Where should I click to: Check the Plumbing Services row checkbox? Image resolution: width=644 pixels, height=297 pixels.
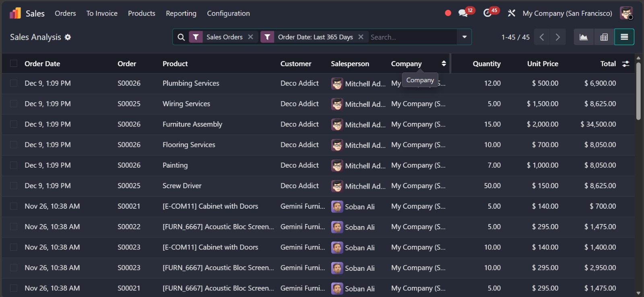tap(14, 83)
